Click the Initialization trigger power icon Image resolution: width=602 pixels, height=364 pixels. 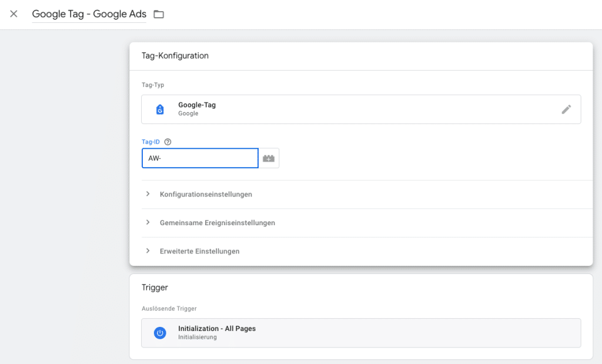coord(160,333)
